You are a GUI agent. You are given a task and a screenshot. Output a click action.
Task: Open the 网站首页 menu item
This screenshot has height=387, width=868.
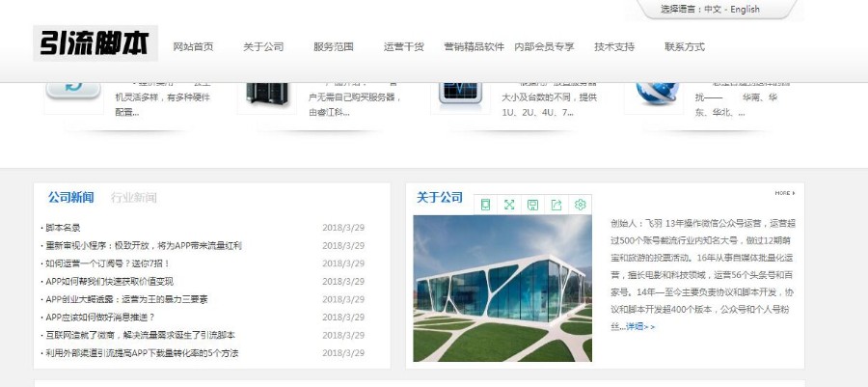tap(193, 47)
